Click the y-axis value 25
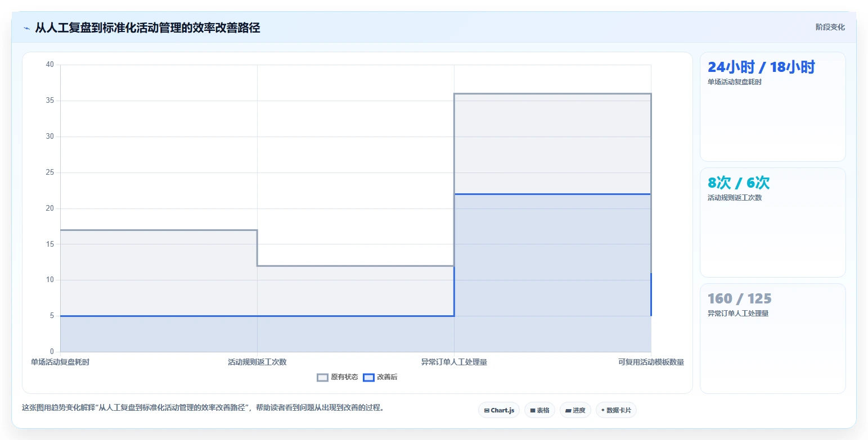This screenshot has height=440, width=868. coord(50,173)
